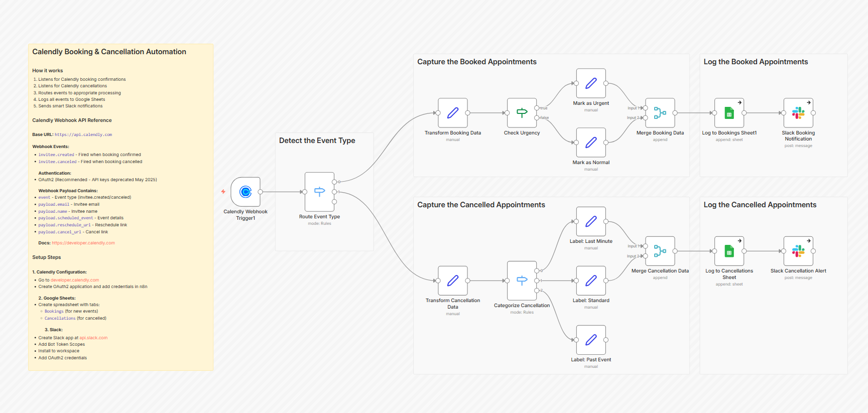This screenshot has height=413, width=868.
Task: Click Merge Booking Data Input 1 connector
Action: point(646,108)
